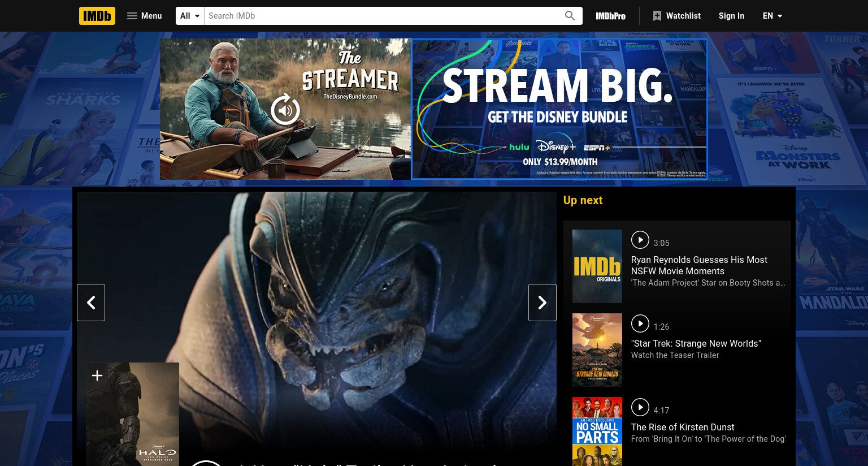
Task: Click 'The Adam Project' Star subtitle text
Action: pyautogui.click(x=708, y=283)
